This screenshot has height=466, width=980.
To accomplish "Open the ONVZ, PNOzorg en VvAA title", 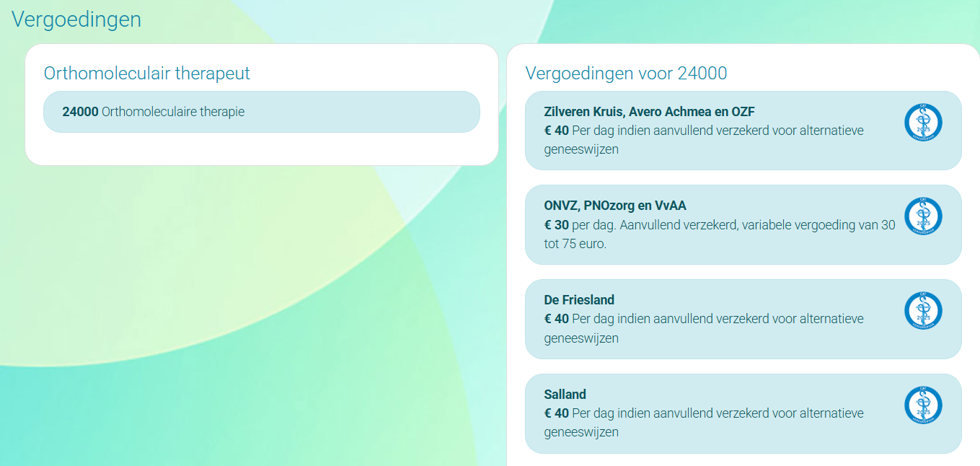I will 614,206.
